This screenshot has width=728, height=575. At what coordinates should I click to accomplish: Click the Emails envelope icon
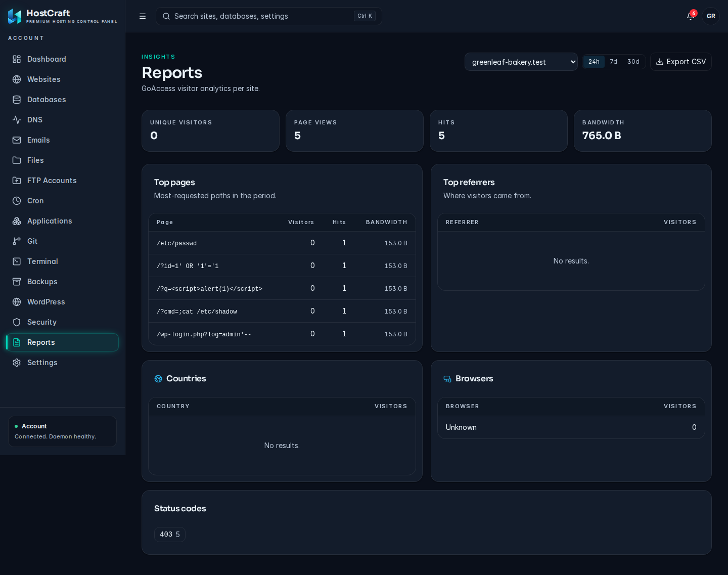(x=17, y=140)
